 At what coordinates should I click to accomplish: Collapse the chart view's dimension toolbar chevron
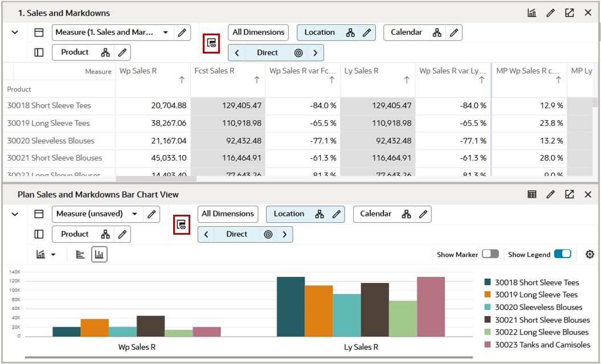[15, 214]
